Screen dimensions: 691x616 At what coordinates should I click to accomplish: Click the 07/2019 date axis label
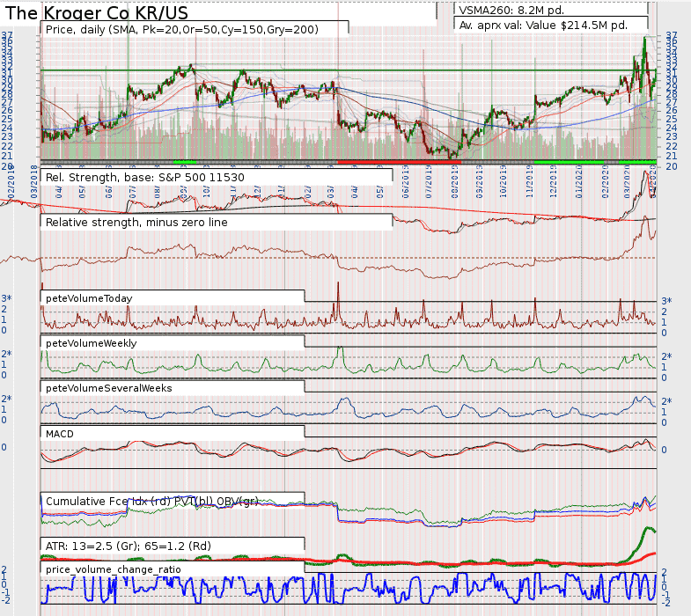[429, 181]
